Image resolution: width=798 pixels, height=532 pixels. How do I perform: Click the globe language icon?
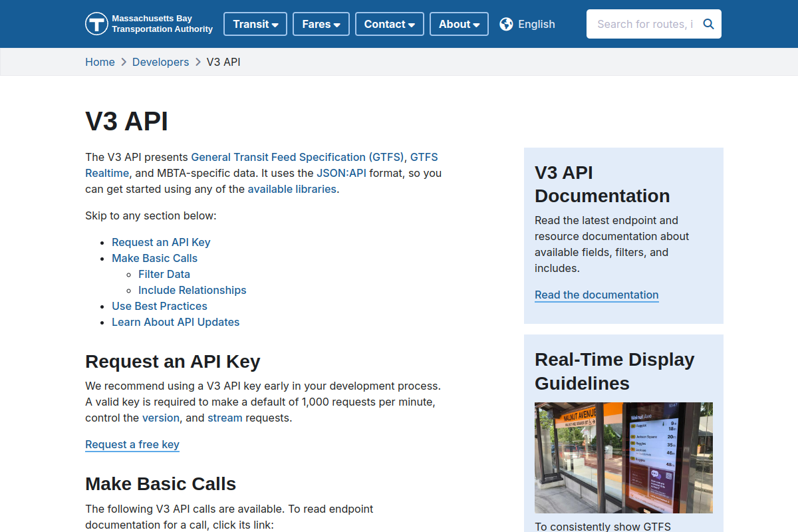coord(506,24)
